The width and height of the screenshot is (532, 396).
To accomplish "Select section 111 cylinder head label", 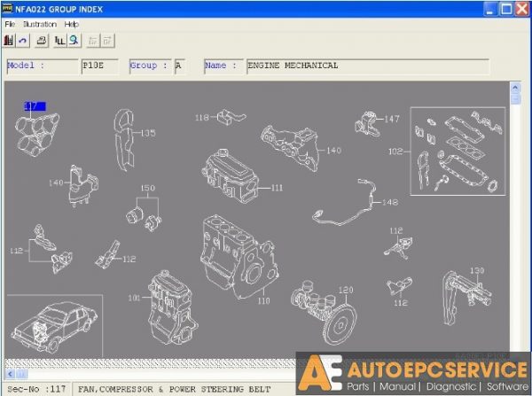I will tap(277, 188).
